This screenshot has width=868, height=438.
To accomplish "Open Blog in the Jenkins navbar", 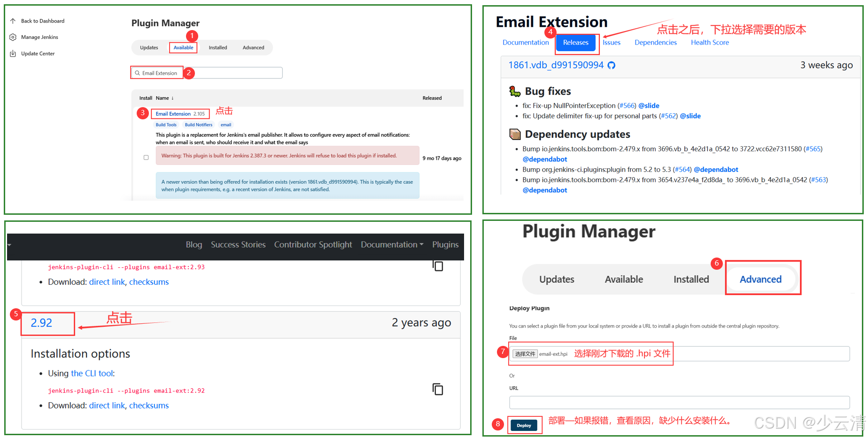I will [x=194, y=244].
